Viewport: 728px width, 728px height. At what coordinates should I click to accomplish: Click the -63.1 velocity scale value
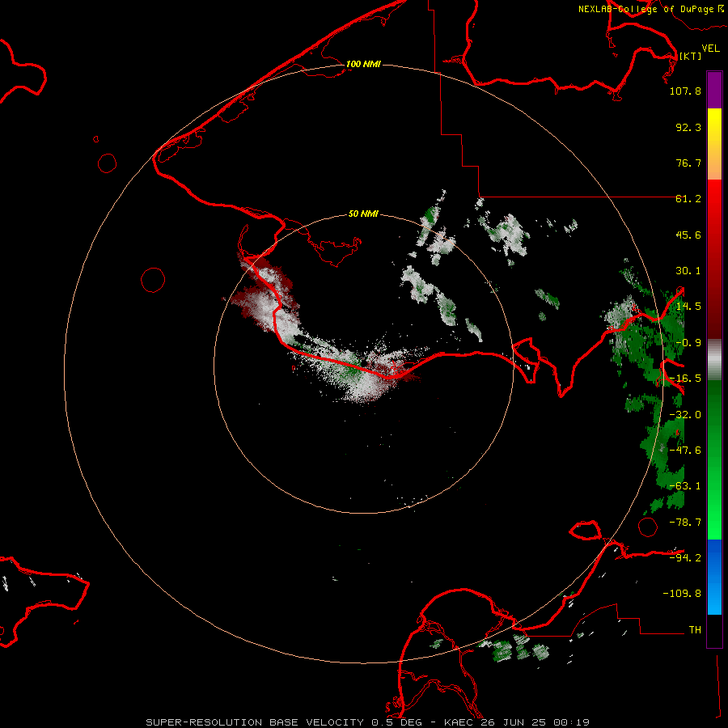[x=685, y=486]
